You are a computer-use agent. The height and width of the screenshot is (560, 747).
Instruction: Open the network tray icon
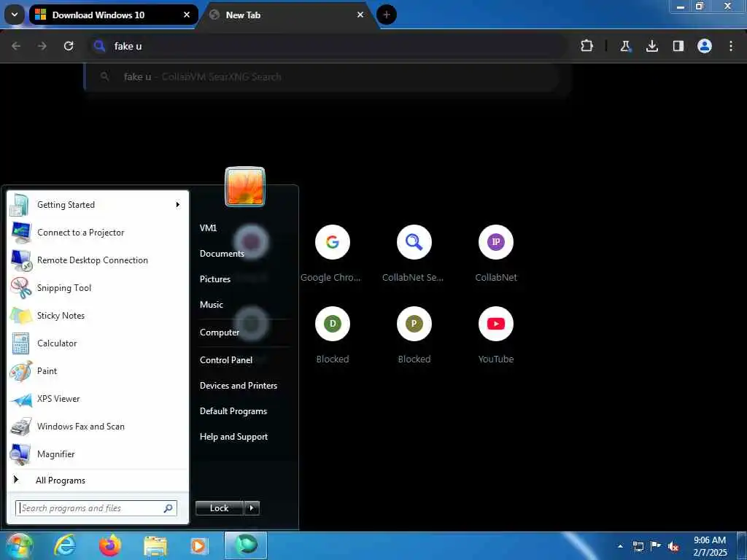pyautogui.click(x=638, y=546)
